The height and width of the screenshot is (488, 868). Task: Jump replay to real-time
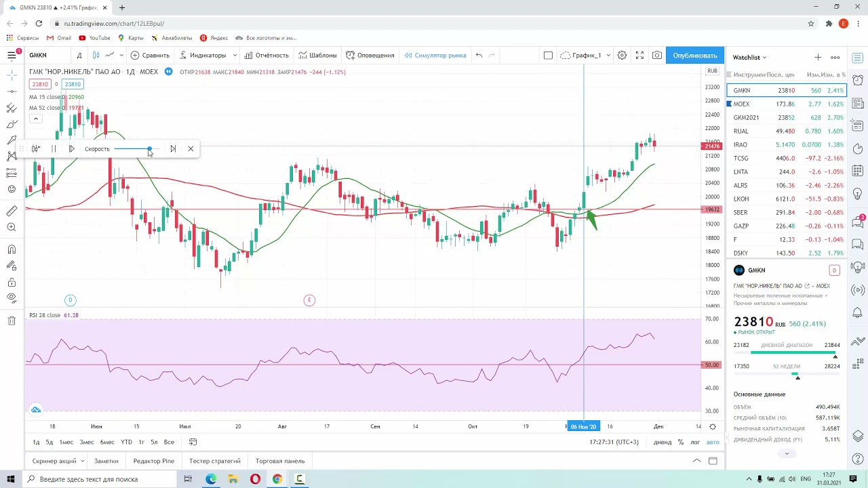173,148
